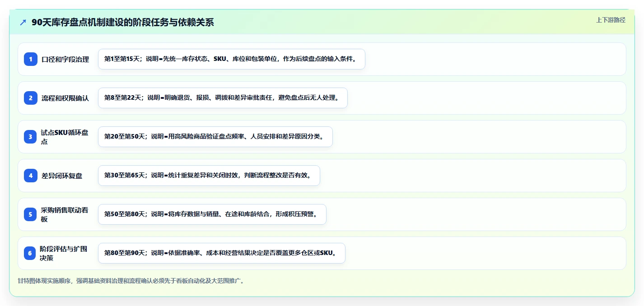Select the 试点SKU循环盘点 stage label
The height and width of the screenshot is (306, 644).
tap(65, 137)
